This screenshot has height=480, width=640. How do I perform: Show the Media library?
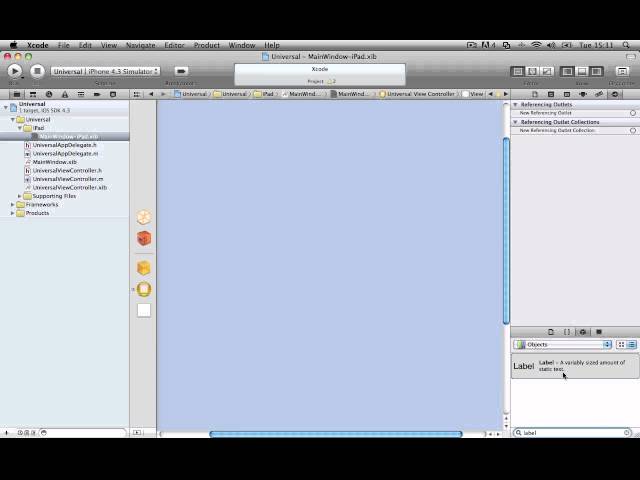[599, 332]
